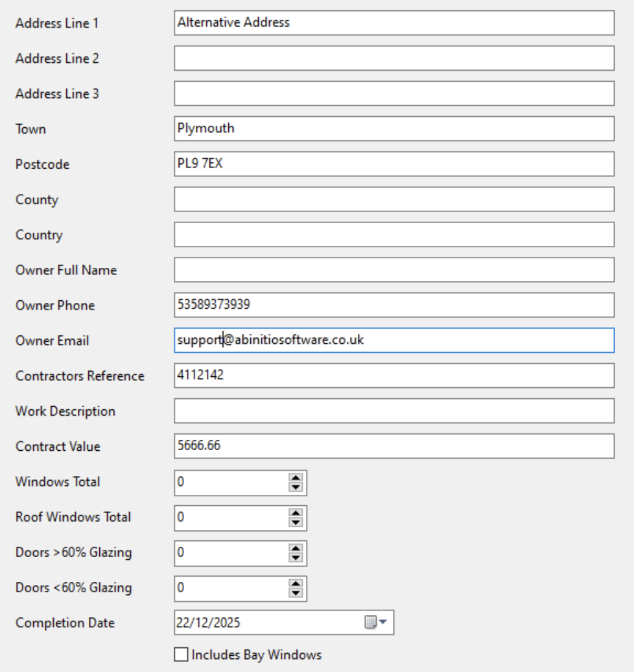Image resolution: width=634 pixels, height=672 pixels.
Task: Increase Windows Total with up arrow
Action: pos(296,478)
